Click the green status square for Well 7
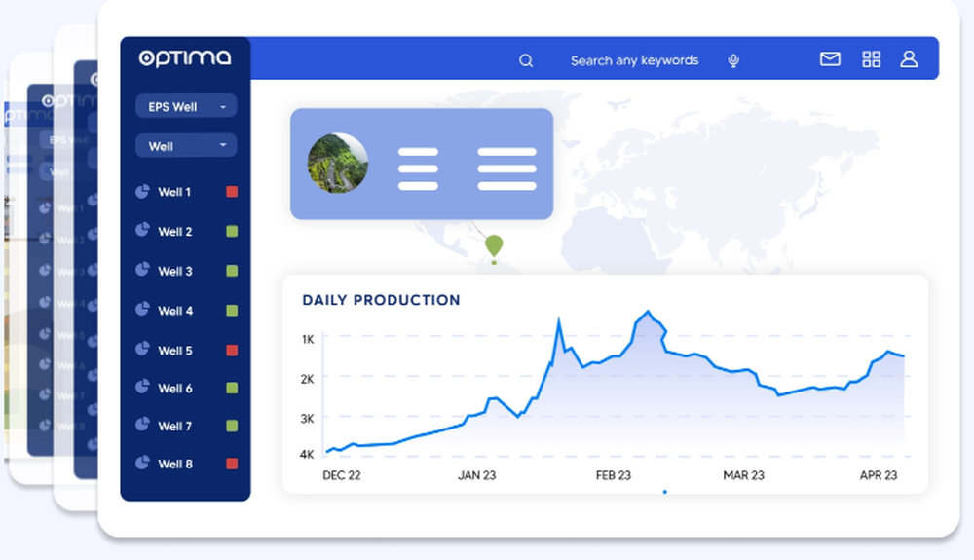The height and width of the screenshot is (560, 974). (232, 426)
